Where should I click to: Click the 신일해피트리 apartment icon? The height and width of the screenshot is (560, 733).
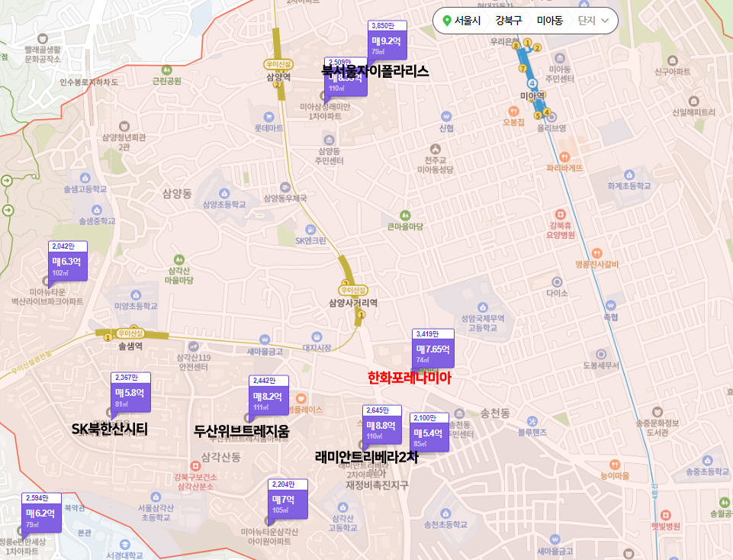pos(694,101)
